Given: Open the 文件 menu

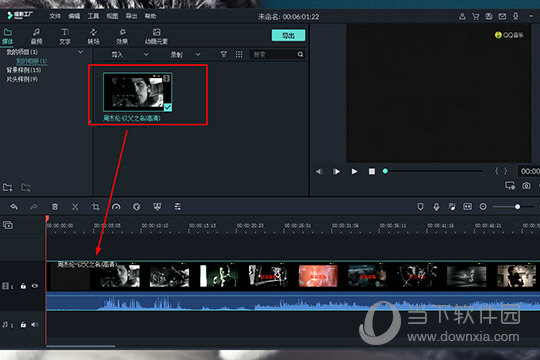Looking at the screenshot, I should (55, 16).
